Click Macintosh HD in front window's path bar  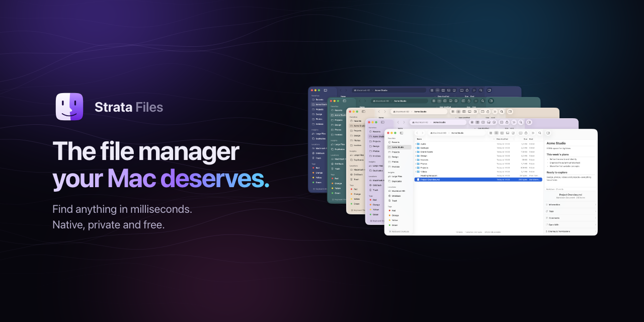[439, 133]
